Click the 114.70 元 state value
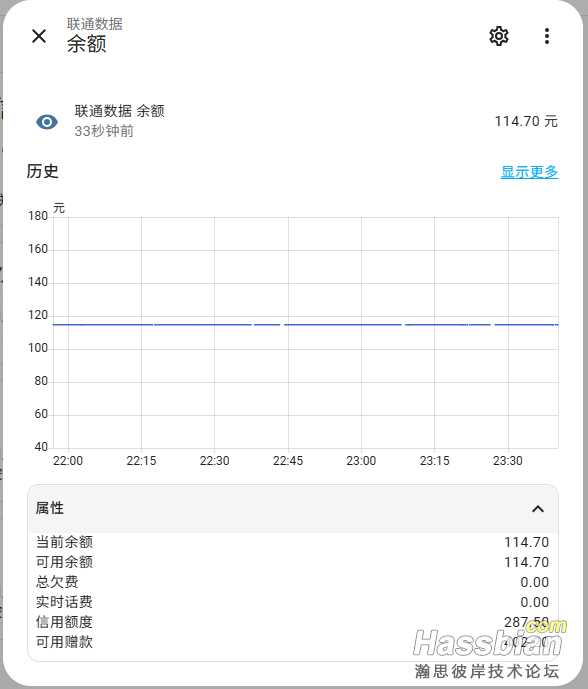Viewport: 588px width, 689px height. (x=526, y=121)
